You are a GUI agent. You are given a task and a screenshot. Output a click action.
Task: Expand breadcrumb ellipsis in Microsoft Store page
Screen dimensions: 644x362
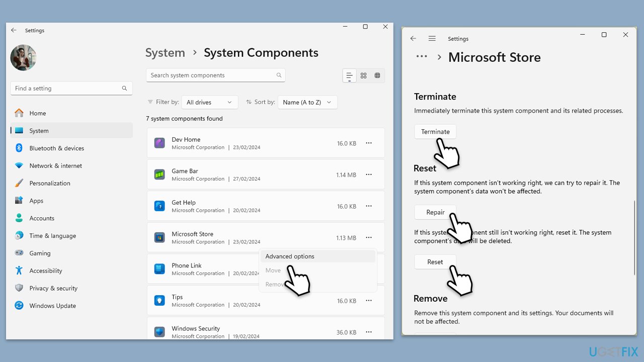pos(422,57)
